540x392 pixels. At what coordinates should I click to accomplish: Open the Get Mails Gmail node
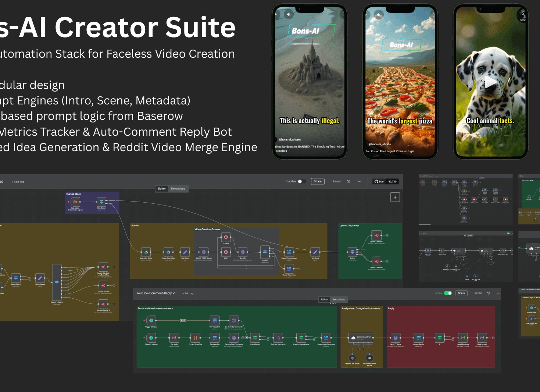click(x=174, y=338)
